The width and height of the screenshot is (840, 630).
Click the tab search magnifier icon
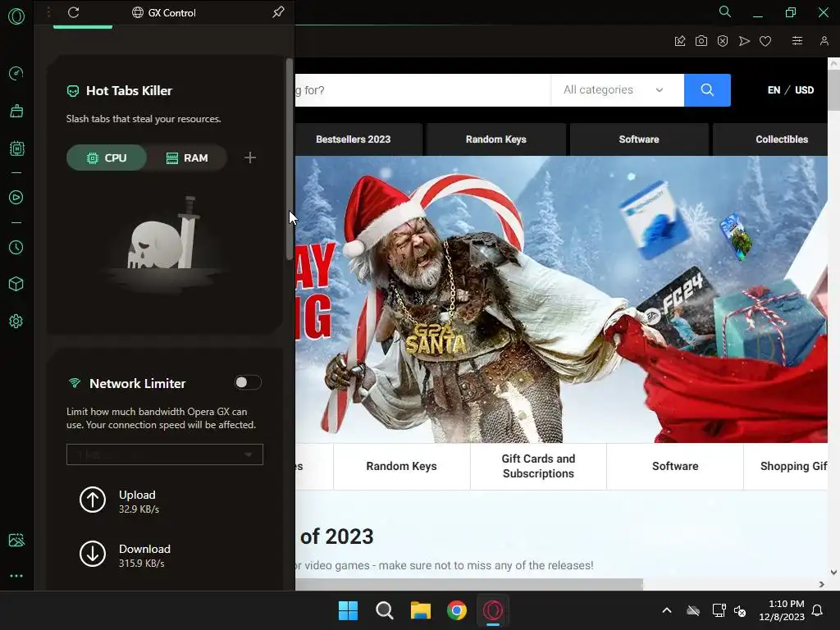click(725, 11)
